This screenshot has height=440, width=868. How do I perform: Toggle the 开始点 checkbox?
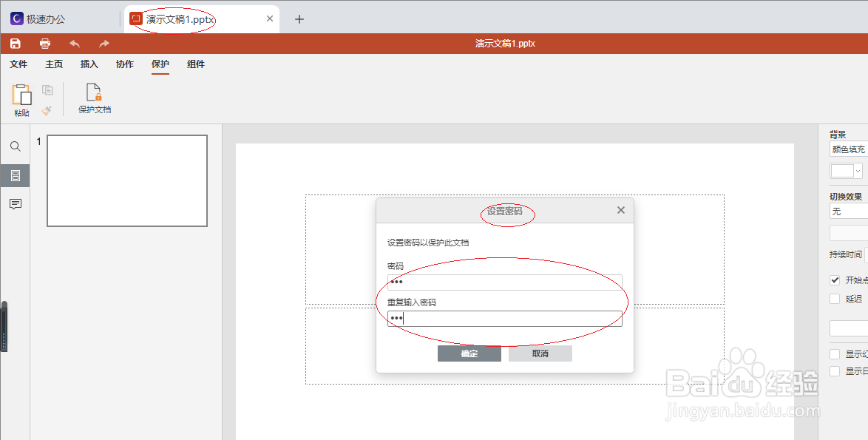(x=835, y=280)
